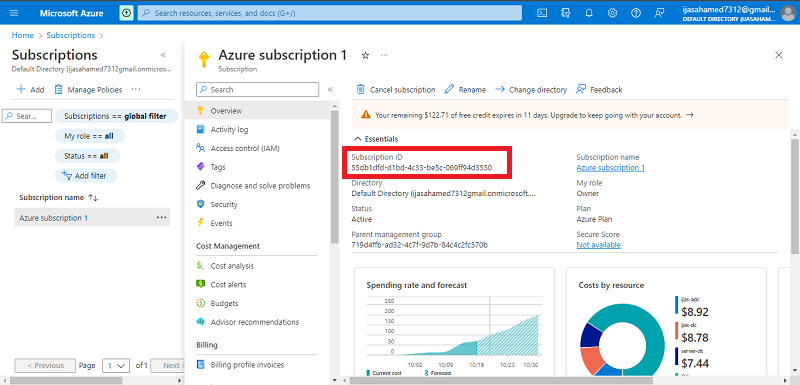Open the more options ellipsis beside title
The width and height of the screenshot is (800, 385).
click(x=384, y=55)
